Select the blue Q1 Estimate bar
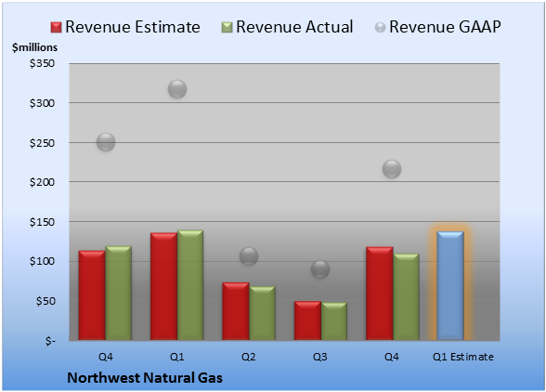546x392 pixels. tap(450, 285)
